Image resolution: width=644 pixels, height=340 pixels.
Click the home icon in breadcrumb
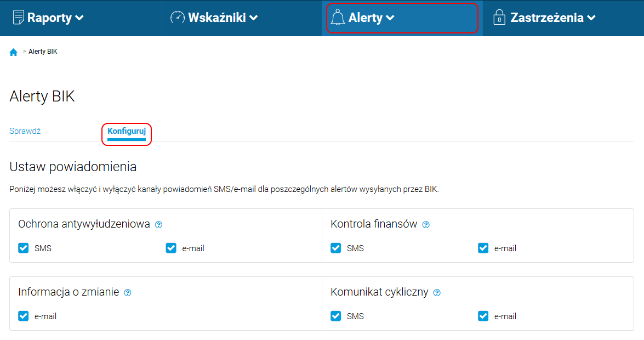coord(14,52)
